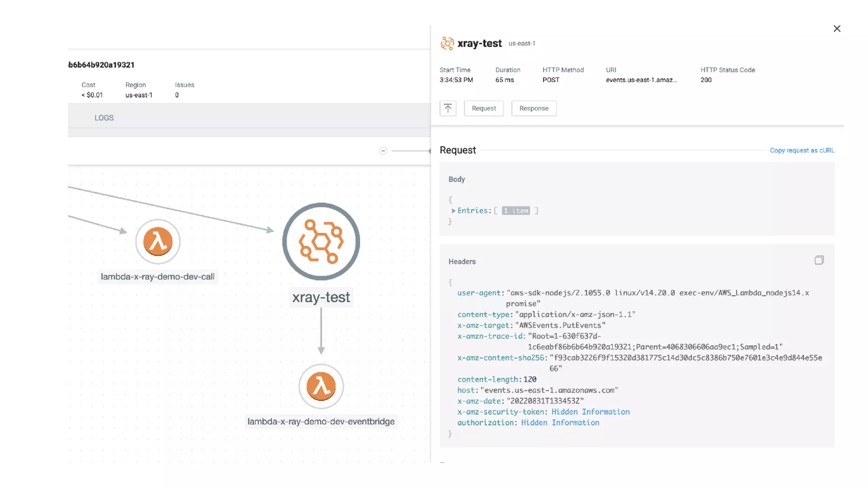Click Copy request as cURL link
Screen dimensions: 868x488
pyautogui.click(x=802, y=150)
